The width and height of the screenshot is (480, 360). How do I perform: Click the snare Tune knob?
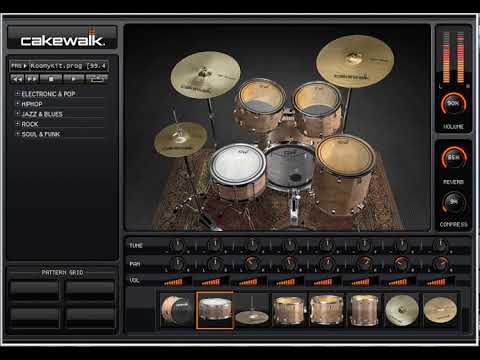coord(215,246)
